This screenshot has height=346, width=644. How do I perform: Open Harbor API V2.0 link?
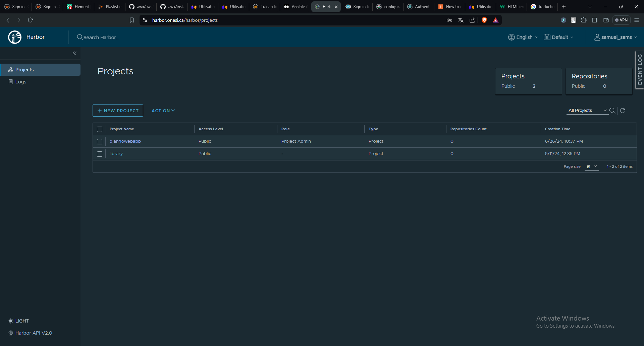[x=30, y=333]
